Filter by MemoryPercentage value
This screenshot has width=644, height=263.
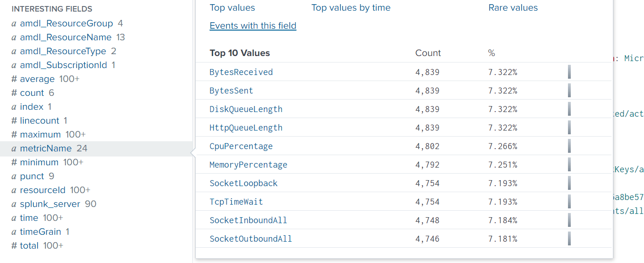pos(249,165)
